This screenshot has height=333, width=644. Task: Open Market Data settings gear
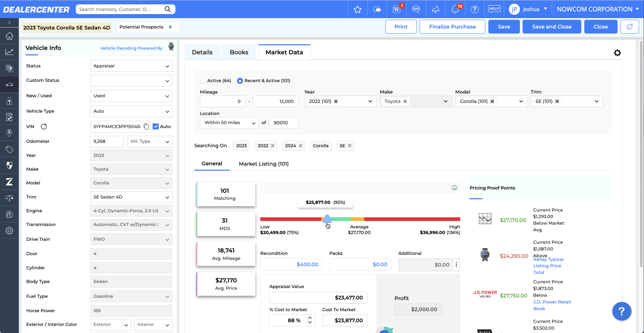(x=617, y=53)
